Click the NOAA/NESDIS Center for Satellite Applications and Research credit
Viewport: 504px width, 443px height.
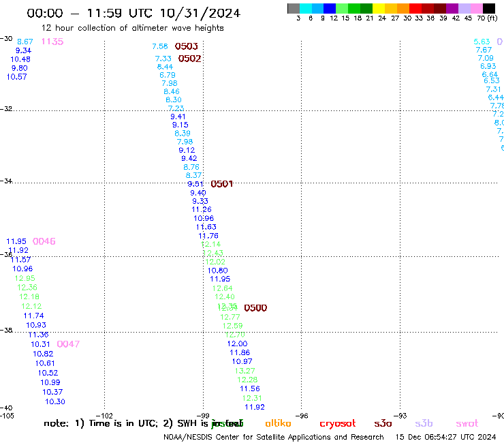click(x=274, y=438)
